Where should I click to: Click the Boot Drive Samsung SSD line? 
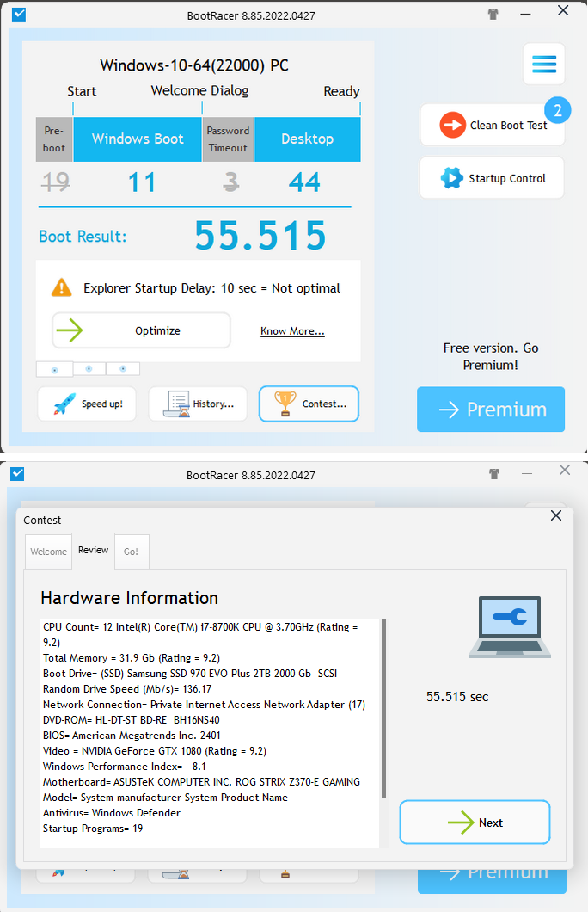(190, 674)
